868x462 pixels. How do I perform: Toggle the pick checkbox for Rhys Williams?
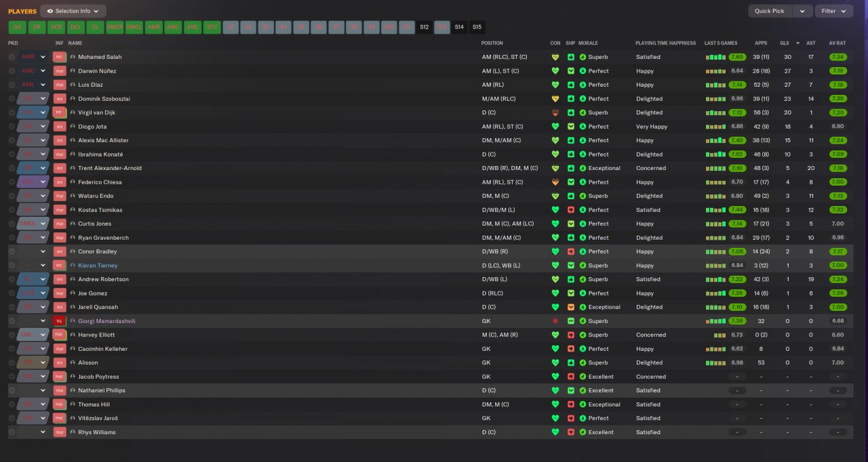coord(12,432)
